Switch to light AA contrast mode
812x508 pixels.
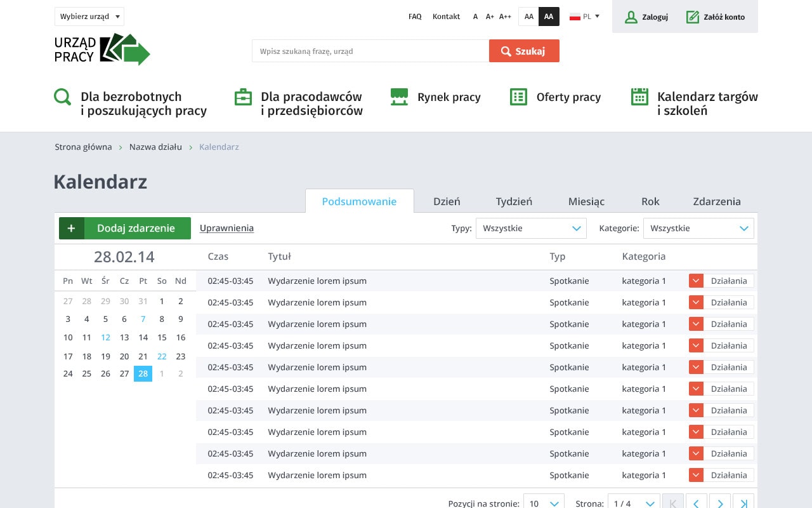pos(528,17)
